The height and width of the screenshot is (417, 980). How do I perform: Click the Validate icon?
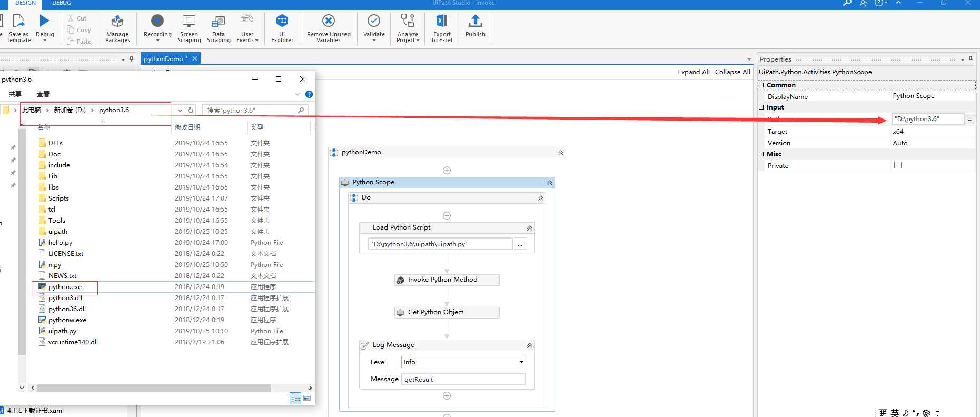pos(374,21)
